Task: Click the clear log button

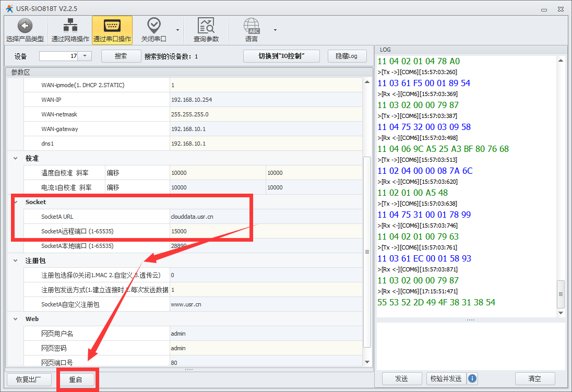Action: pos(534,378)
